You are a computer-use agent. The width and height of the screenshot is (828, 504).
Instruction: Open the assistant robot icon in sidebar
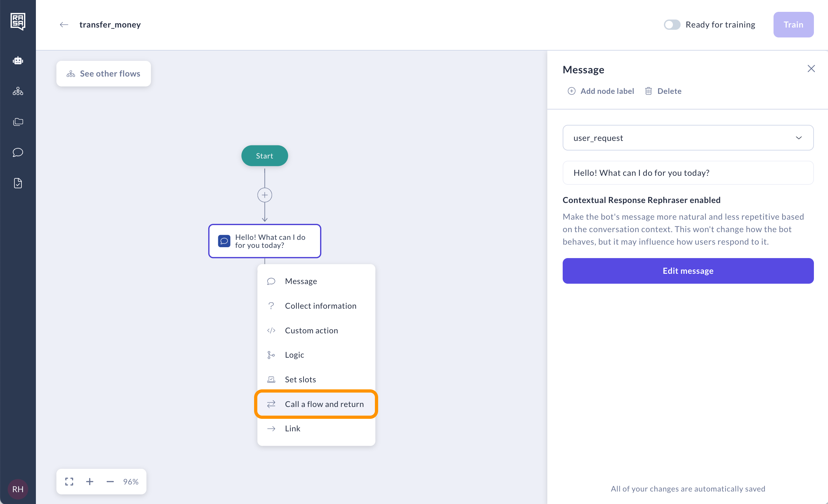click(18, 61)
